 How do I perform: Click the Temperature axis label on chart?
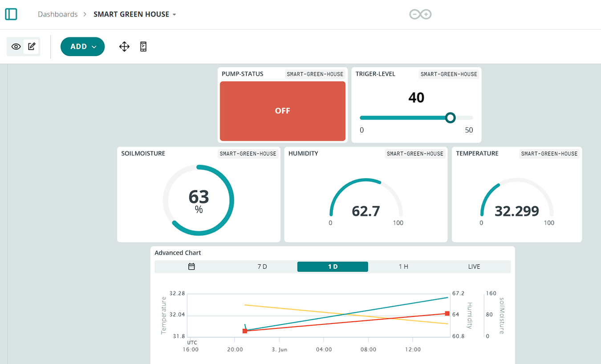[x=163, y=315]
